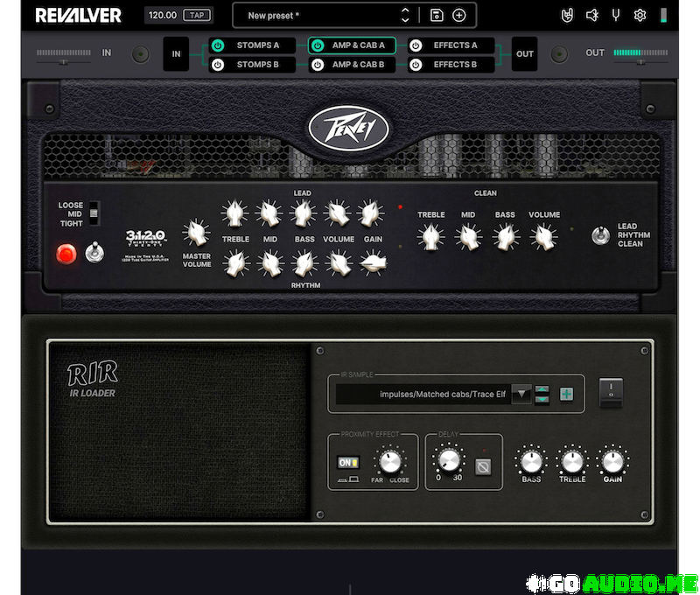Click the delay phase invert icon
This screenshot has width=700, height=595.
482,467
